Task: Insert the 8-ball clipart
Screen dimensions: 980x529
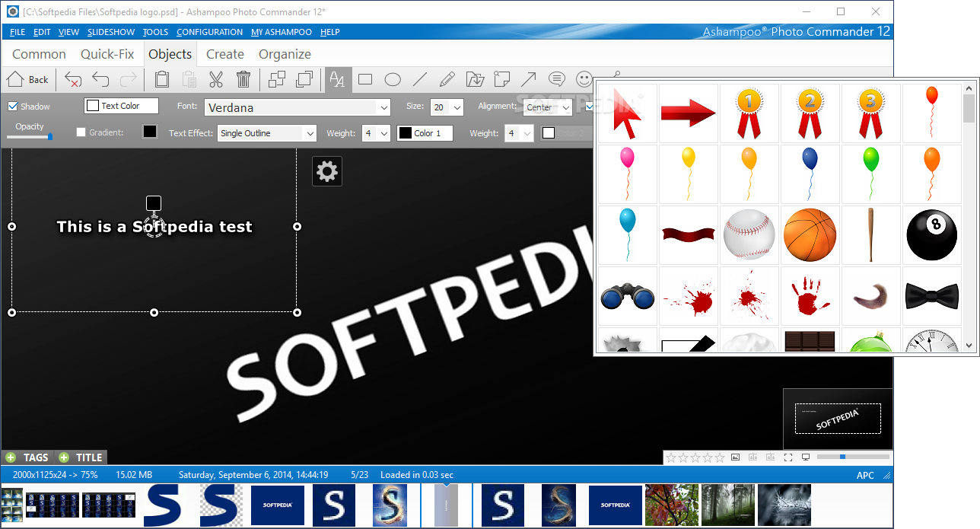Action: coord(932,235)
